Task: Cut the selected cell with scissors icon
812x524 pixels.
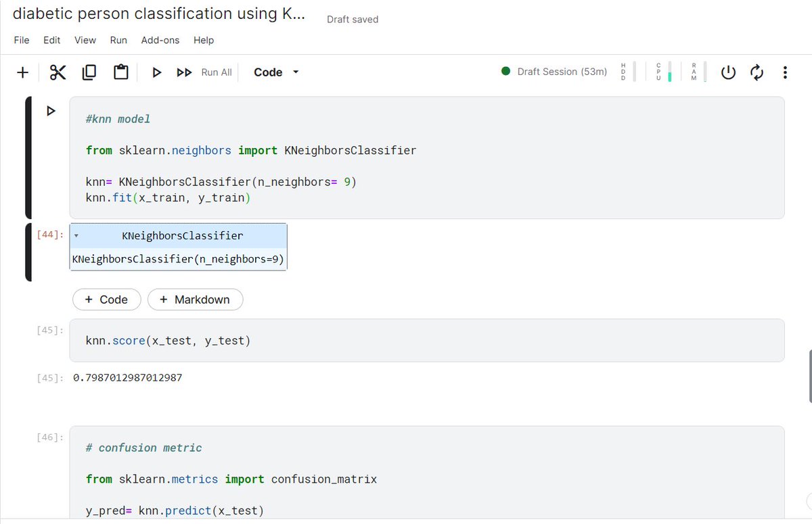Action: tap(58, 72)
